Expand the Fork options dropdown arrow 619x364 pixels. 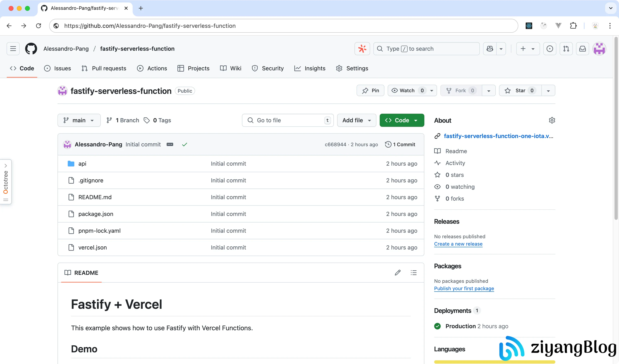click(489, 91)
